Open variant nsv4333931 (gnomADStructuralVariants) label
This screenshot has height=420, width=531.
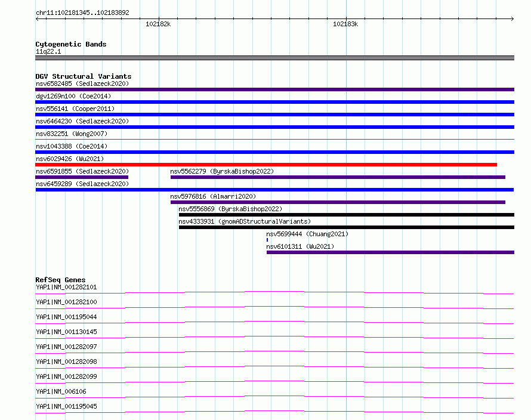(245, 221)
